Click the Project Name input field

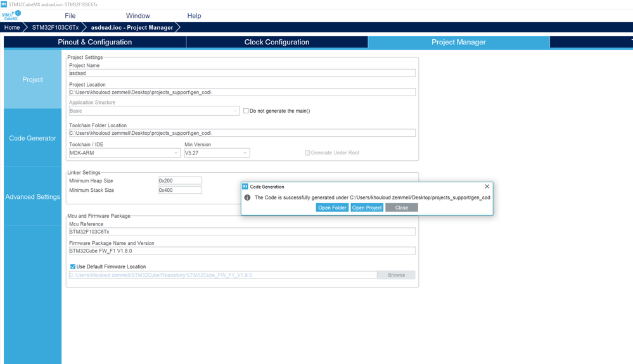pos(242,73)
